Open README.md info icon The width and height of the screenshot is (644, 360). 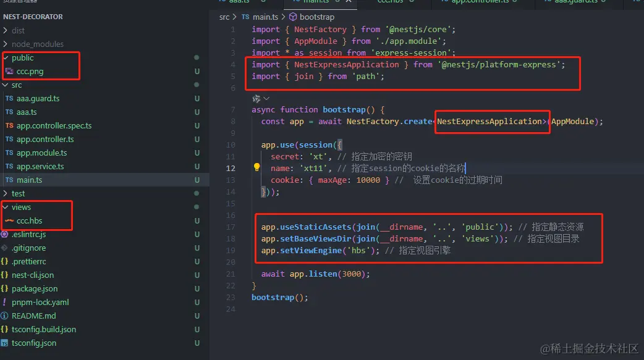(4, 316)
